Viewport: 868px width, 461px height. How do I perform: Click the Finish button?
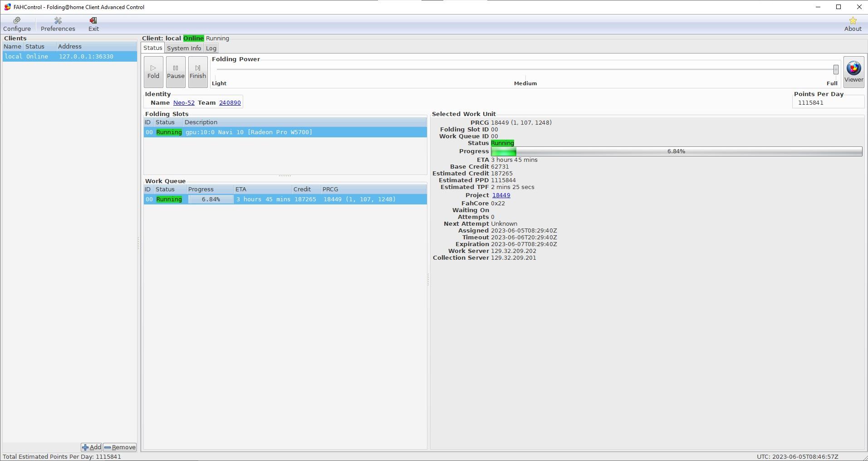point(198,72)
